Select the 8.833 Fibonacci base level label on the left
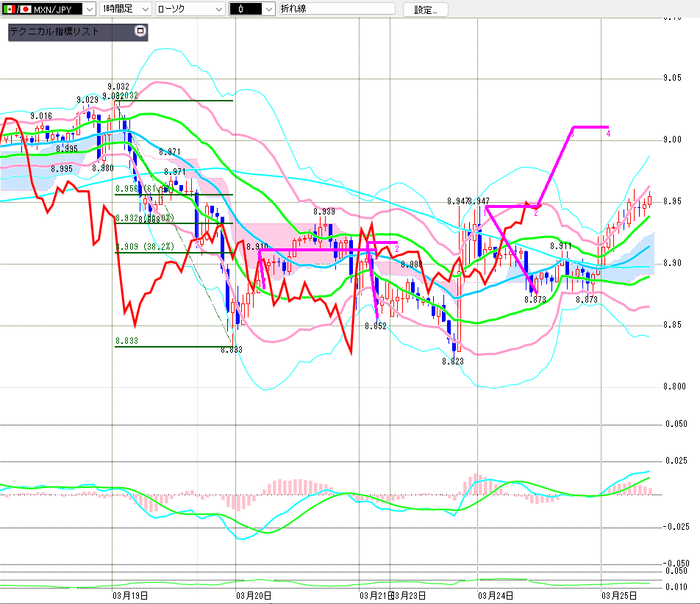Image resolution: width=700 pixels, height=604 pixels. 126,341
